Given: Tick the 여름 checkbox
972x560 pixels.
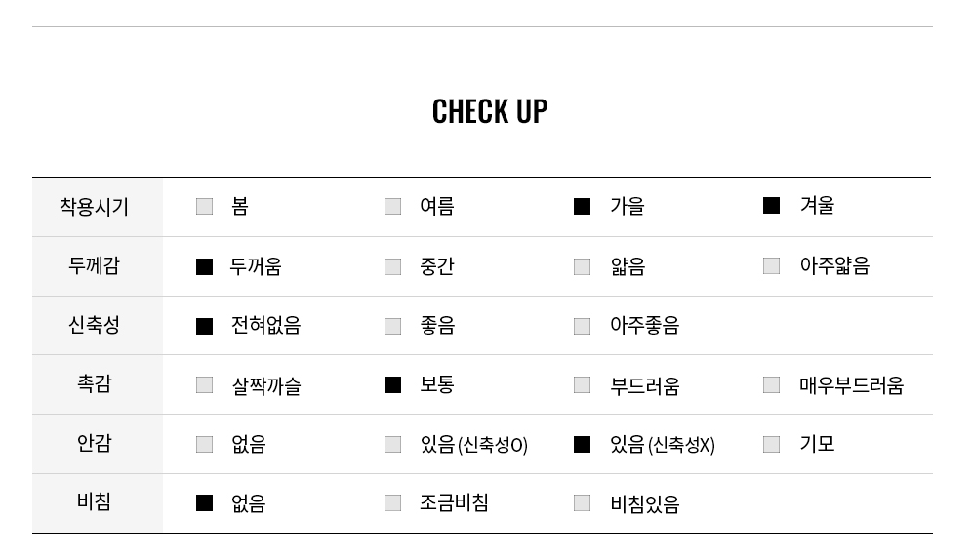Looking at the screenshot, I should [x=393, y=206].
